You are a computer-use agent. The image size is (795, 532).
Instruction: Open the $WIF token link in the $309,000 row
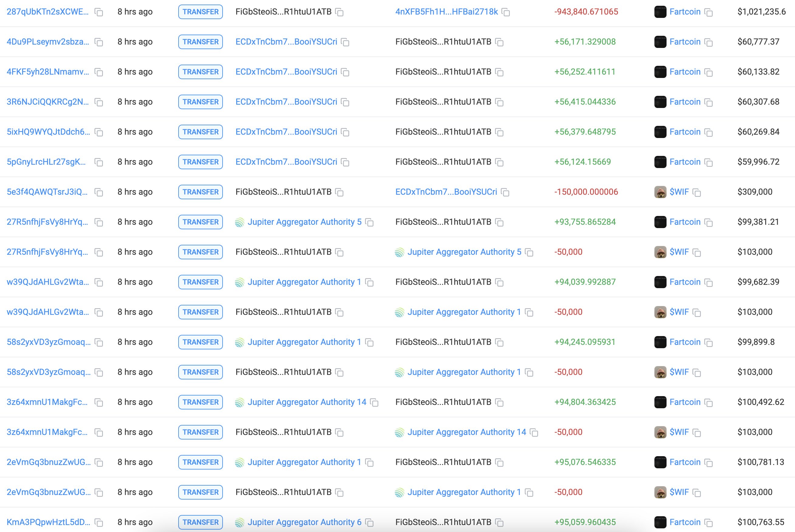pyautogui.click(x=679, y=192)
